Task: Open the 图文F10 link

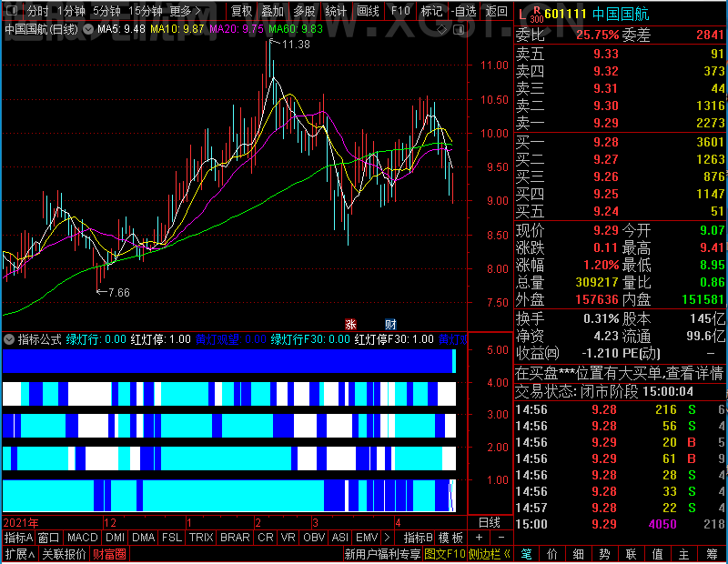Action: [x=445, y=554]
